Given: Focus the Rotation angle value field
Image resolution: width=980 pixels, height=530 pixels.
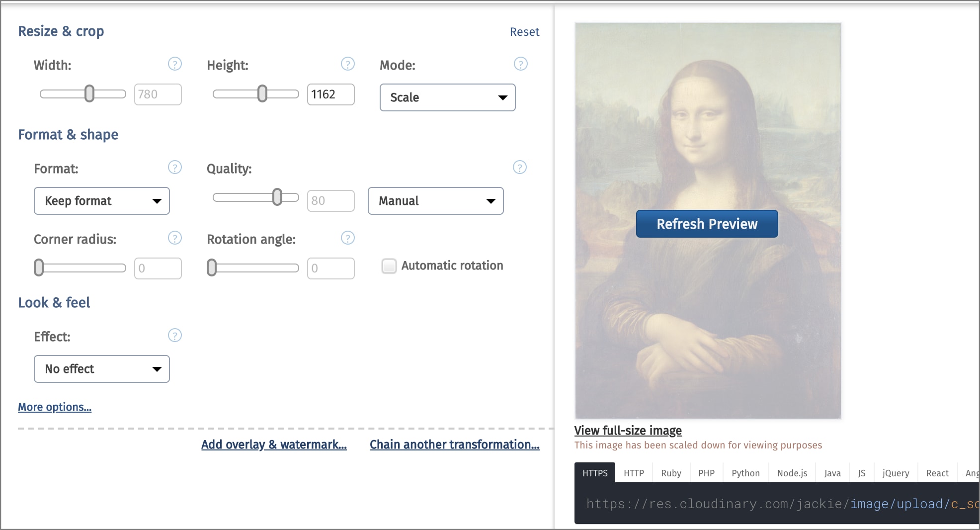Looking at the screenshot, I should [331, 268].
